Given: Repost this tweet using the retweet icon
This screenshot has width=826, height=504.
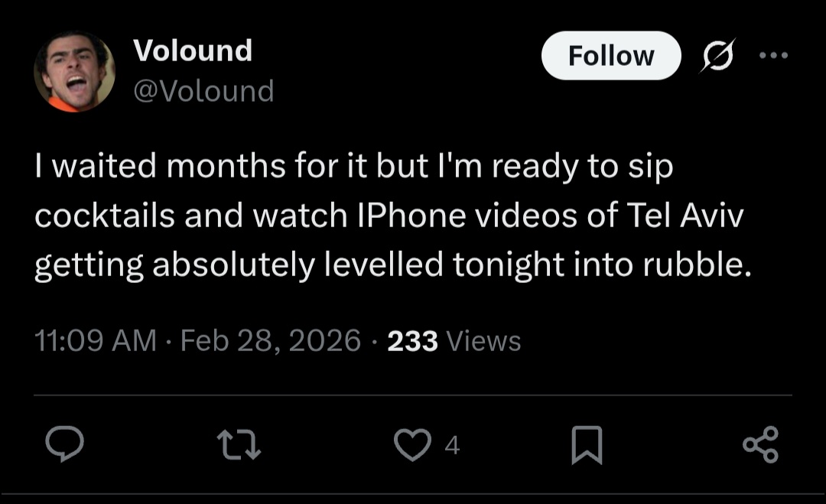Looking at the screenshot, I should 239,444.
